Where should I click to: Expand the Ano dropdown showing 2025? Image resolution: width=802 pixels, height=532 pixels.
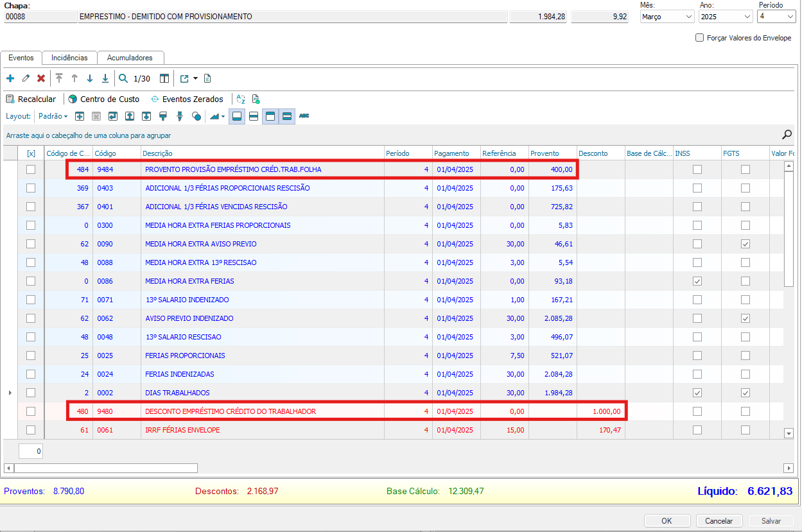pyautogui.click(x=725, y=17)
